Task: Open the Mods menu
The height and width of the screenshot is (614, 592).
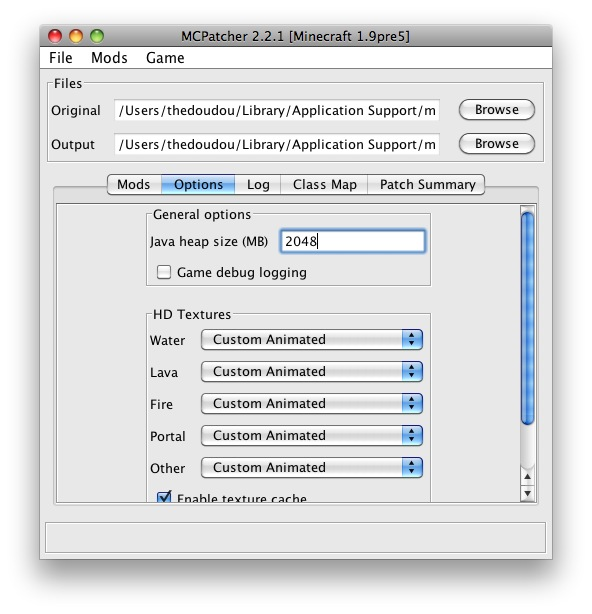Action: [109, 58]
